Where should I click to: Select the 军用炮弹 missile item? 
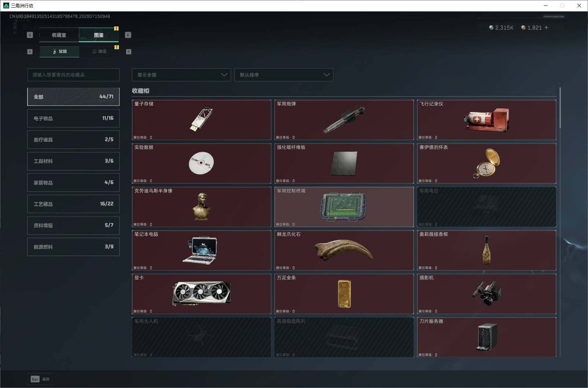[x=344, y=120]
